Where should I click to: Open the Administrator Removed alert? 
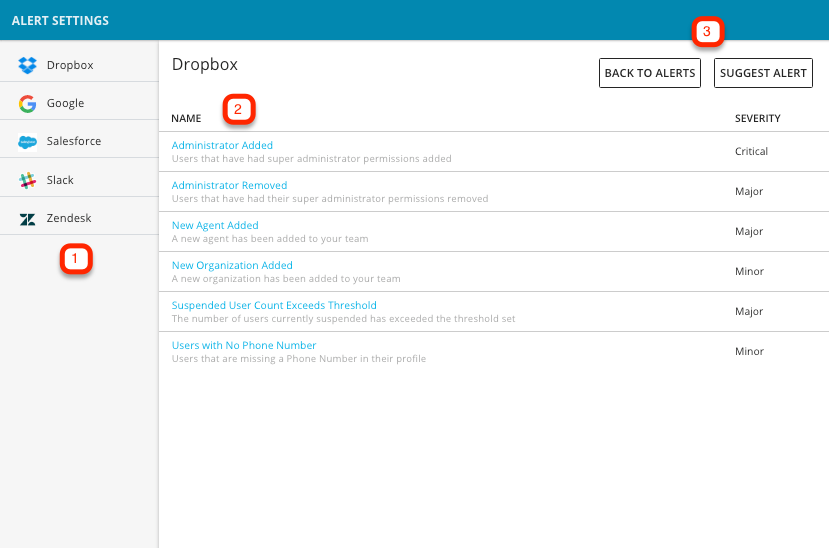point(229,185)
